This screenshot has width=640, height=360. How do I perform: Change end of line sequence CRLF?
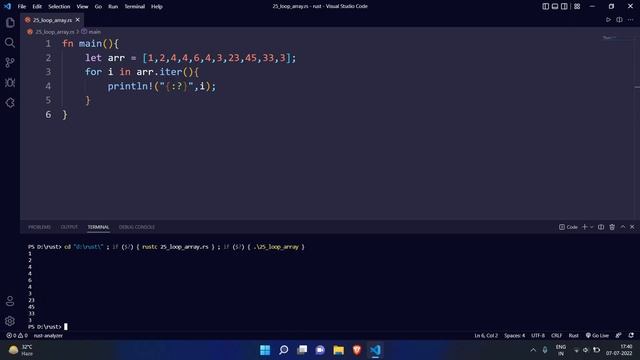click(x=556, y=336)
